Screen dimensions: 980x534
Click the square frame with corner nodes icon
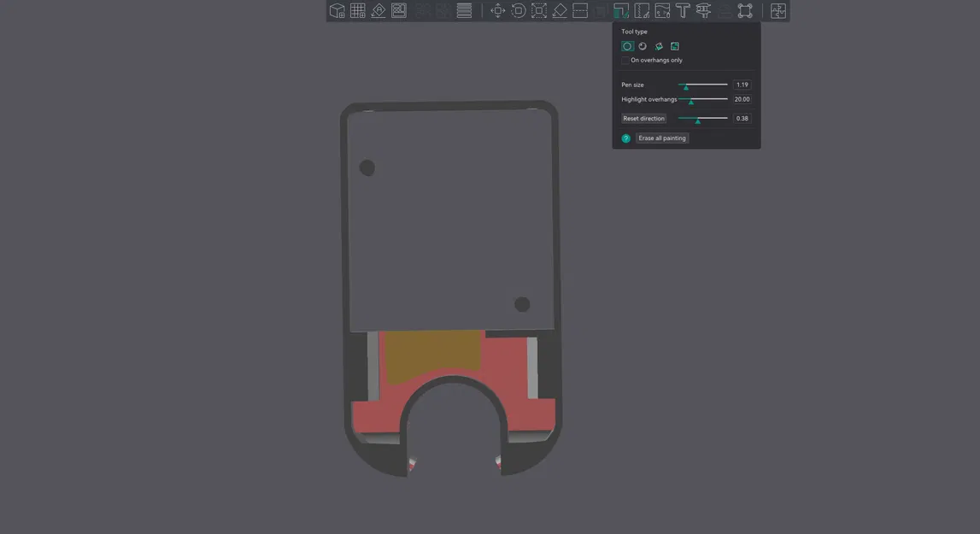pyautogui.click(x=745, y=10)
